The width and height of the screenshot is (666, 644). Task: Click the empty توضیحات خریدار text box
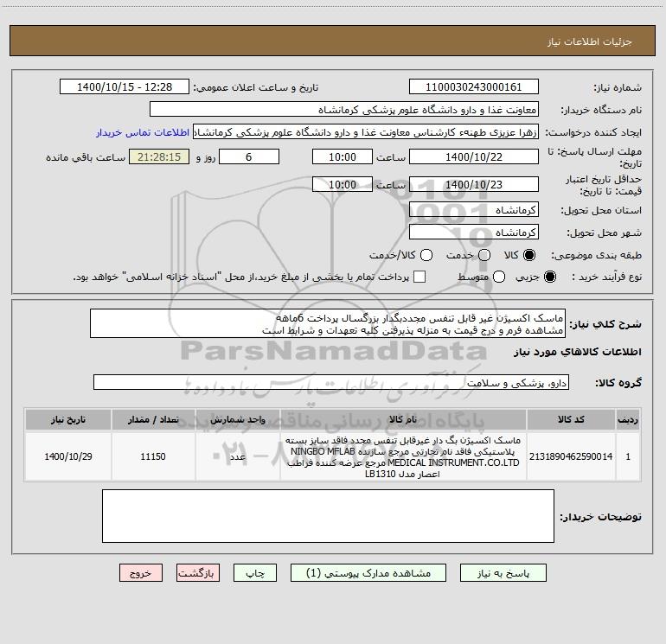pyautogui.click(x=328, y=516)
